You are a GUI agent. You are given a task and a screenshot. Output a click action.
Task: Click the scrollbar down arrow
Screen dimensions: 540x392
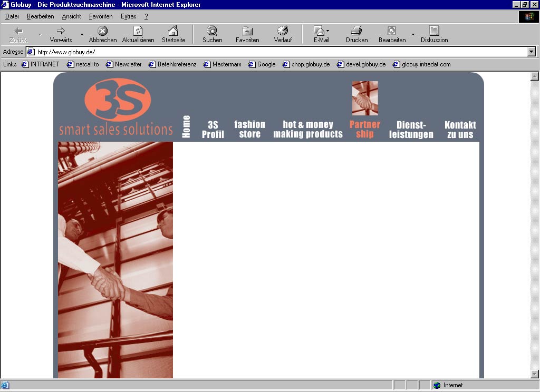[534, 374]
